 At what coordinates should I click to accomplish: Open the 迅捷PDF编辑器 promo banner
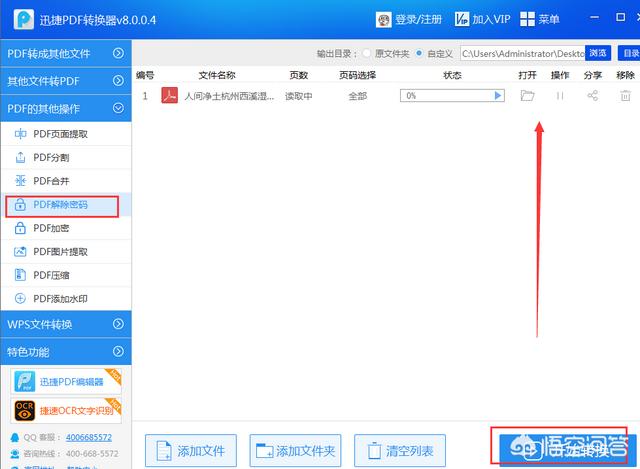click(66, 381)
